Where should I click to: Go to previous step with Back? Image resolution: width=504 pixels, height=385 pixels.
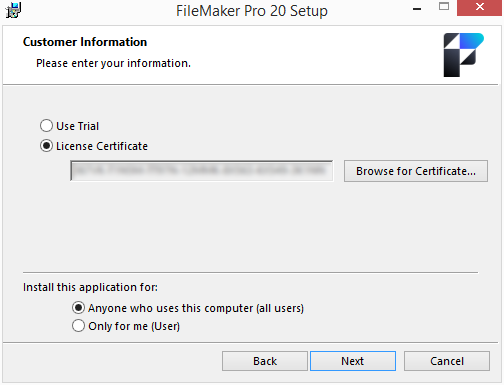click(265, 361)
